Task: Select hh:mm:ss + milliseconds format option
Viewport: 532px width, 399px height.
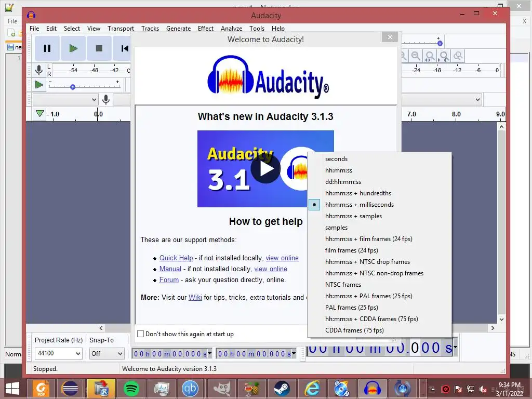Action: [379, 205]
